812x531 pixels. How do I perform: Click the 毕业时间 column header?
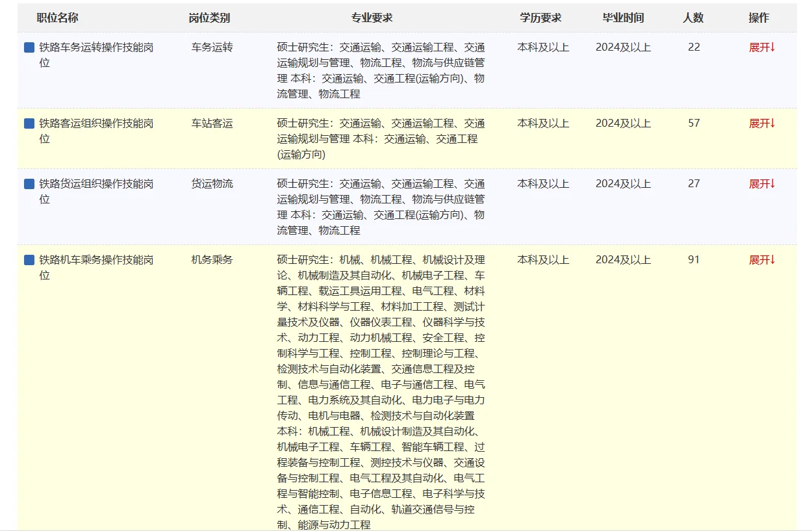[x=623, y=18]
